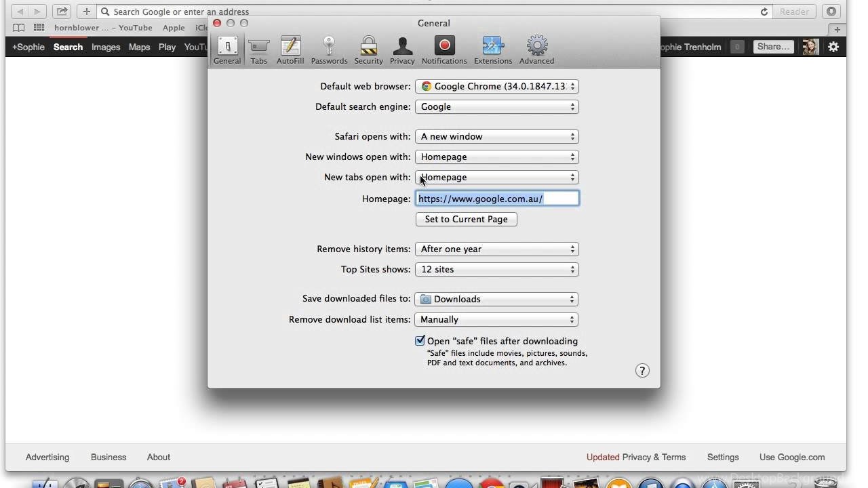The width and height of the screenshot is (868, 488).
Task: Select Search in the Google bar
Action: [68, 47]
